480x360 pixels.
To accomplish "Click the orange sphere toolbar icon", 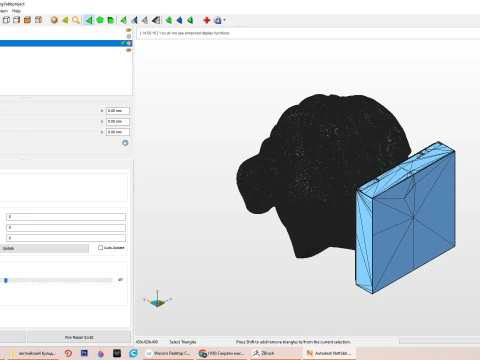I will coord(54,20).
